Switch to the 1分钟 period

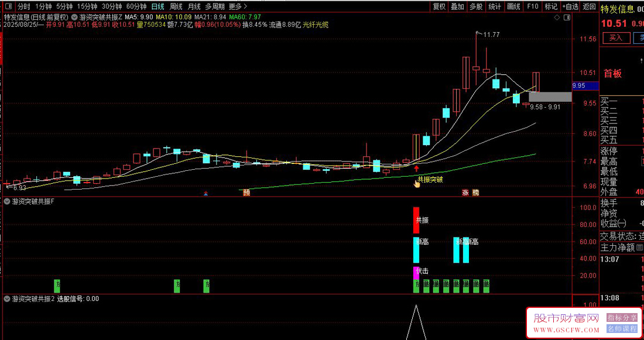[43, 6]
